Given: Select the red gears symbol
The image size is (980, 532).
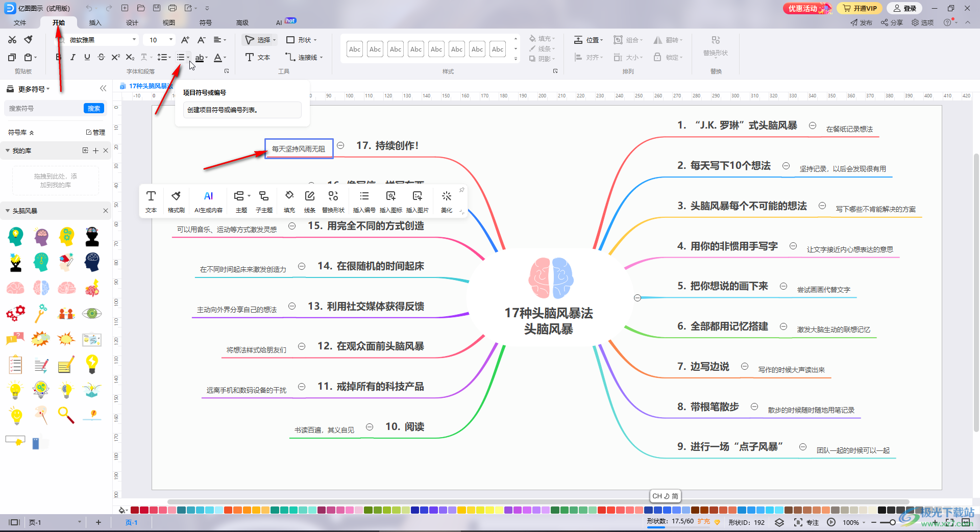Looking at the screenshot, I should coord(15,313).
